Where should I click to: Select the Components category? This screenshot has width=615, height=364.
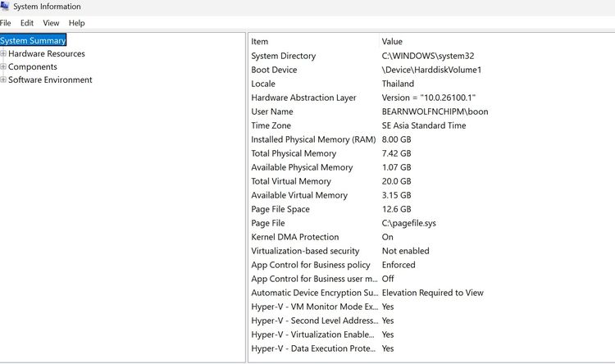(33, 67)
